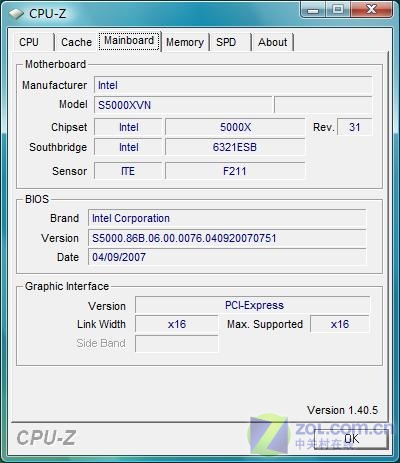The width and height of the screenshot is (400, 463).
Task: Click the OK button
Action: [352, 439]
